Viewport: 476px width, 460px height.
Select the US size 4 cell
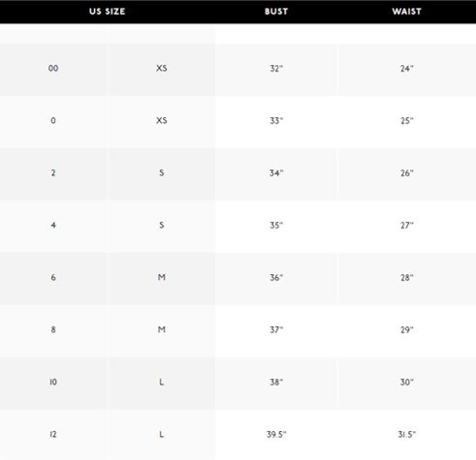(53, 225)
